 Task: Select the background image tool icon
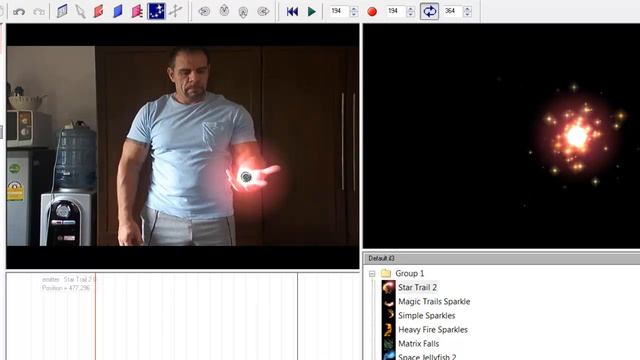coord(62,11)
